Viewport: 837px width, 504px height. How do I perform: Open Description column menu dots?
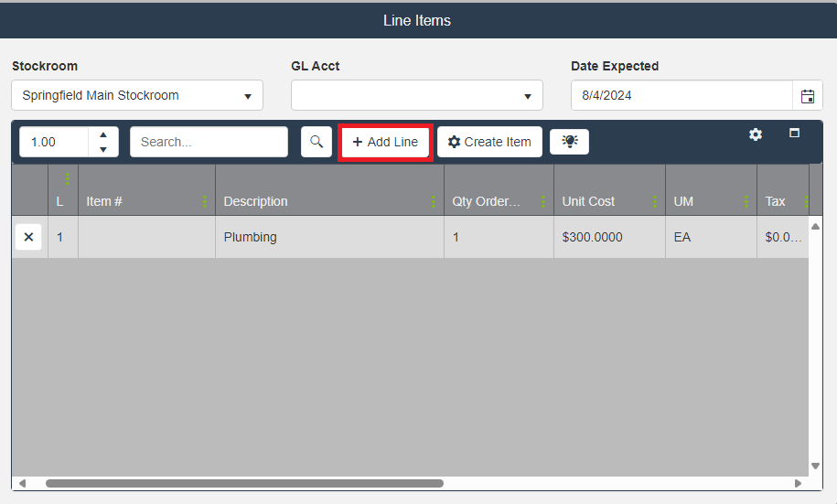(434, 201)
